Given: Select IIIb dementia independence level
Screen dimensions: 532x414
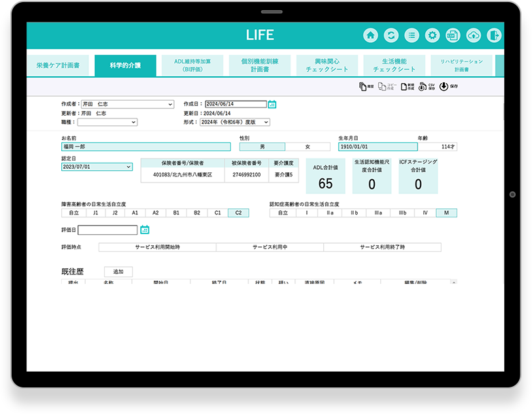Looking at the screenshot, I should (402, 213).
